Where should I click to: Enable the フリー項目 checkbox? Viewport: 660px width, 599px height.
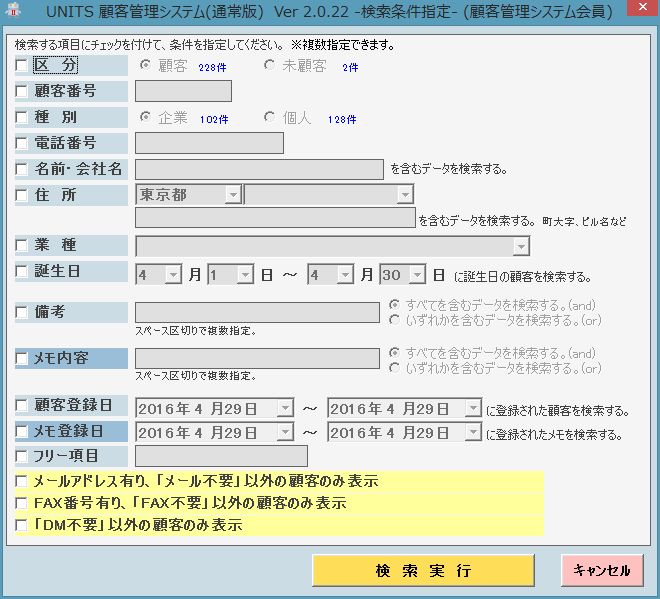pyautogui.click(x=21, y=456)
